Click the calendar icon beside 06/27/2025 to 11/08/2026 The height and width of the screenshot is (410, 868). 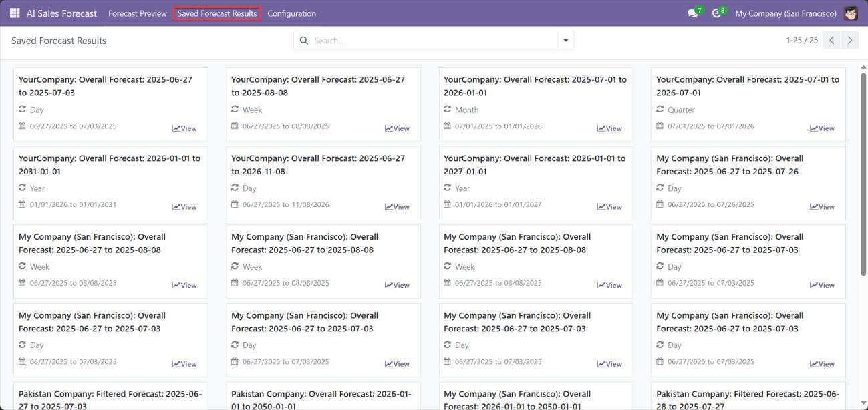235,204
